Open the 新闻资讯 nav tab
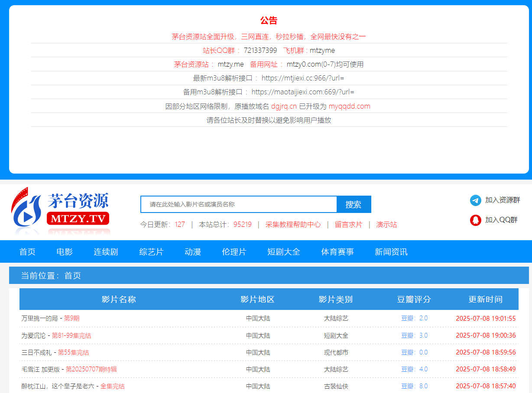 click(391, 251)
